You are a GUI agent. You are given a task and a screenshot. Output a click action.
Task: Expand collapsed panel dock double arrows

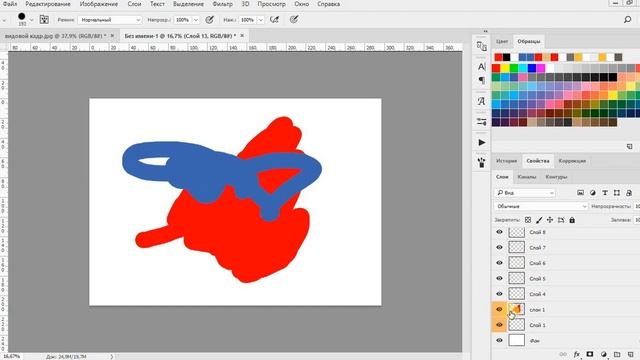click(485, 31)
